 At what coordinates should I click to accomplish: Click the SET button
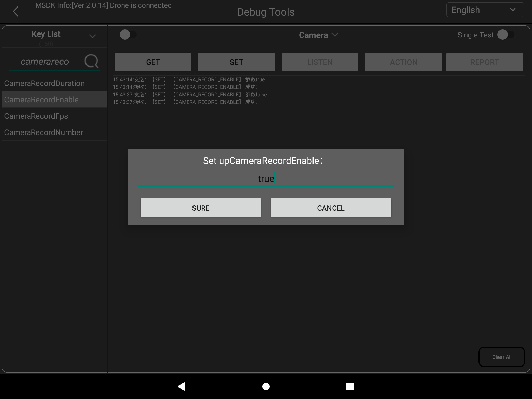(236, 62)
